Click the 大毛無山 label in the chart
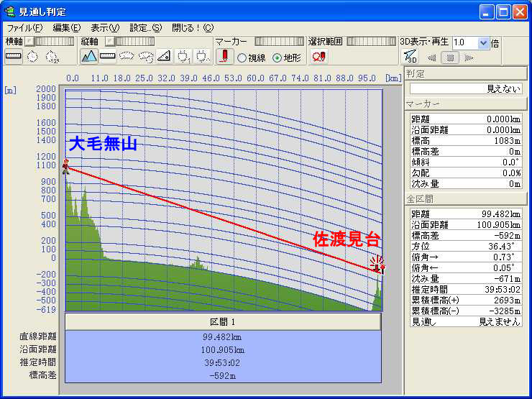 pyautogui.click(x=103, y=144)
